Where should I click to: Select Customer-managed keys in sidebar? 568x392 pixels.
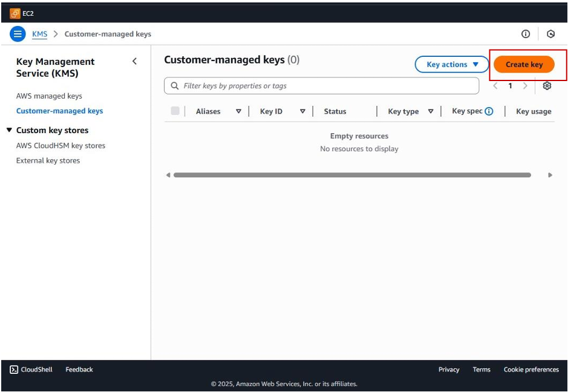tap(60, 111)
